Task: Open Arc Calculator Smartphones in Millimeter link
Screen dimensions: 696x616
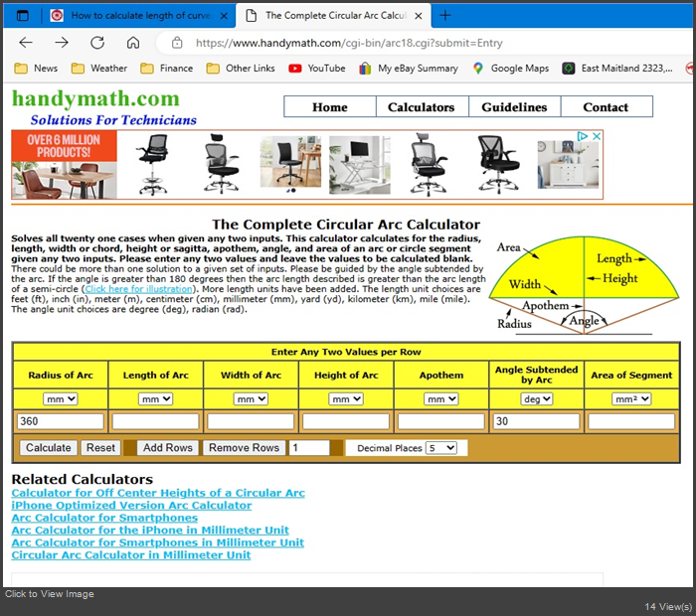Action: click(x=157, y=542)
